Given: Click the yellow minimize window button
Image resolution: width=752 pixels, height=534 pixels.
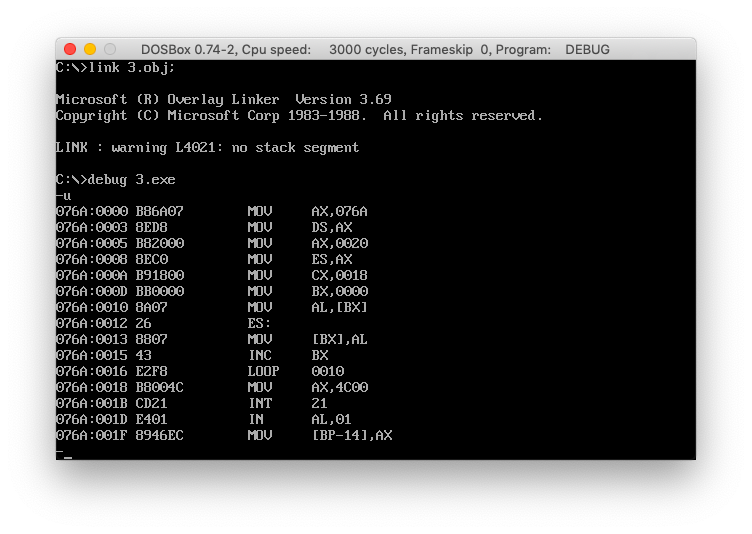Looking at the screenshot, I should pyautogui.click(x=90, y=49).
